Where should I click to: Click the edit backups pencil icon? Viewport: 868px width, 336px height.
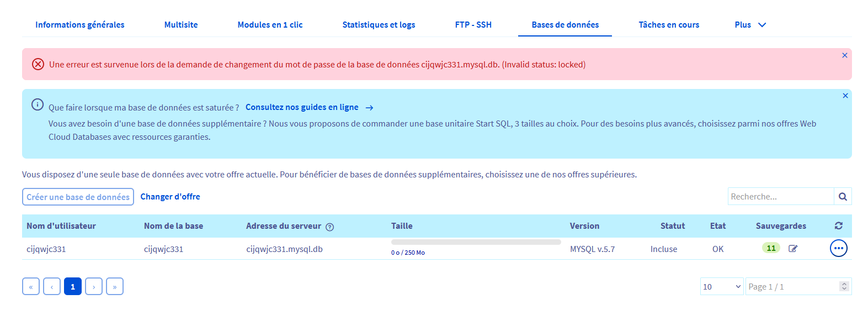[793, 249]
